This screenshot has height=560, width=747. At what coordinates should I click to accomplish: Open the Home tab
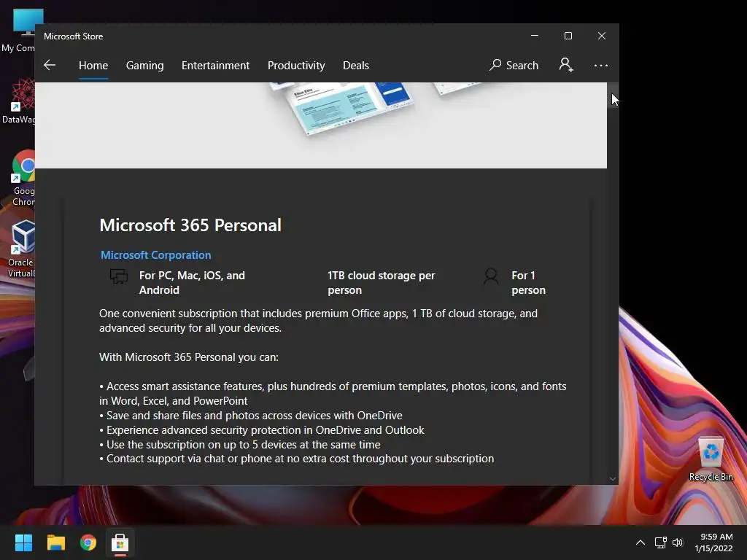point(93,65)
